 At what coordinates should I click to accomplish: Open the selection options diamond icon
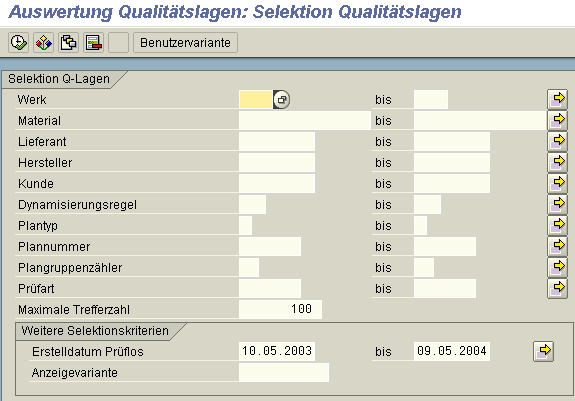coord(44,43)
